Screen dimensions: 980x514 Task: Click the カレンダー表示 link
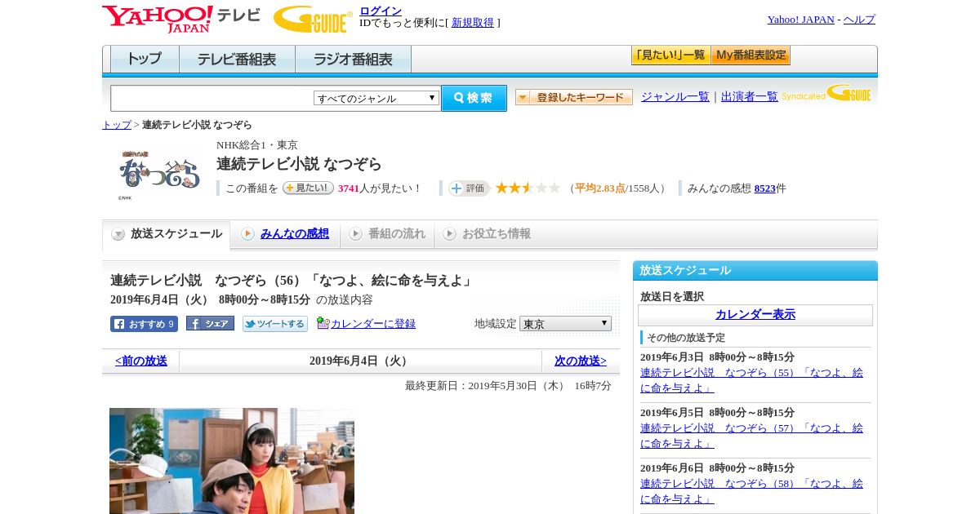coord(755,314)
